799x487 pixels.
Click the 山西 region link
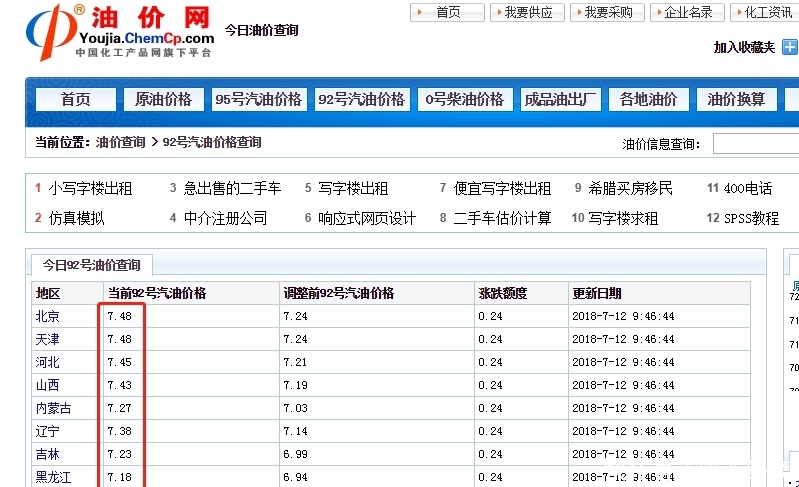(47, 385)
